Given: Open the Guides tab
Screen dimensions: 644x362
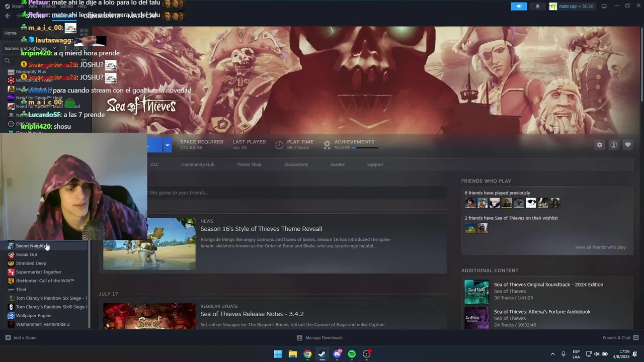Looking at the screenshot, I should 337,164.
